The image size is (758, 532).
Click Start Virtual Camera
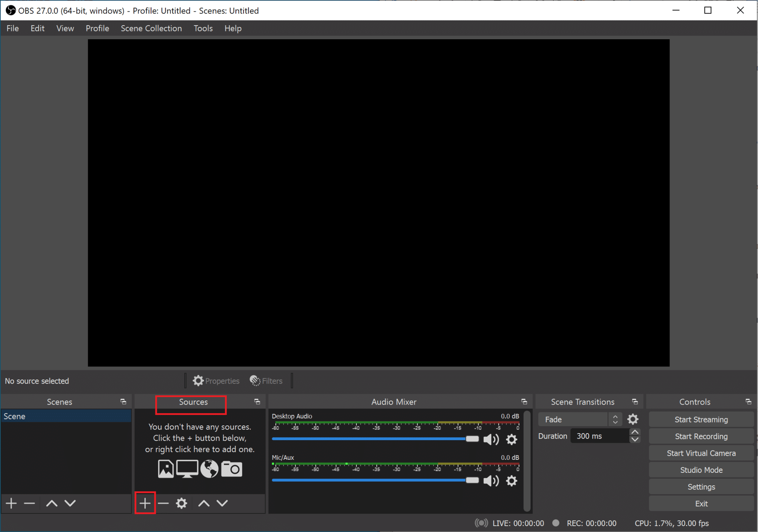pos(701,453)
